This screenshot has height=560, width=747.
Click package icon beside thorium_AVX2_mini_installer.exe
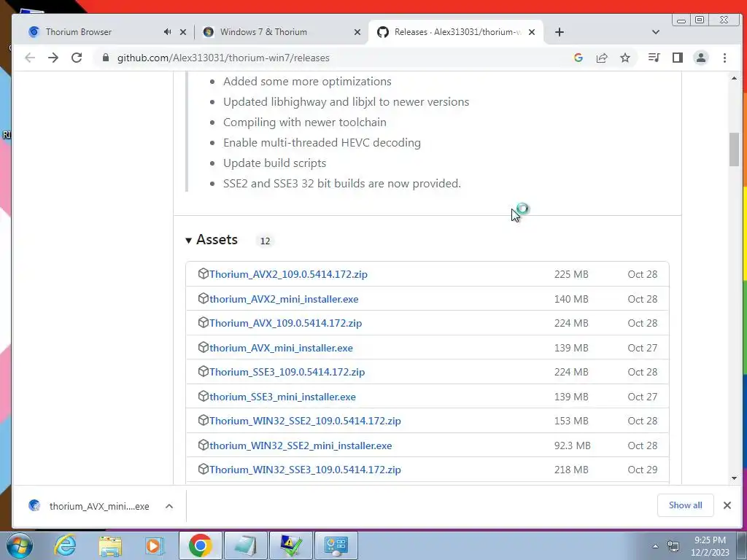tap(204, 298)
